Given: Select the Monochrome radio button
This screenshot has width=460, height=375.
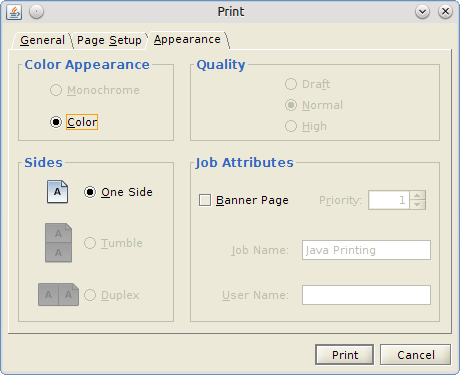Looking at the screenshot, I should coord(56,90).
